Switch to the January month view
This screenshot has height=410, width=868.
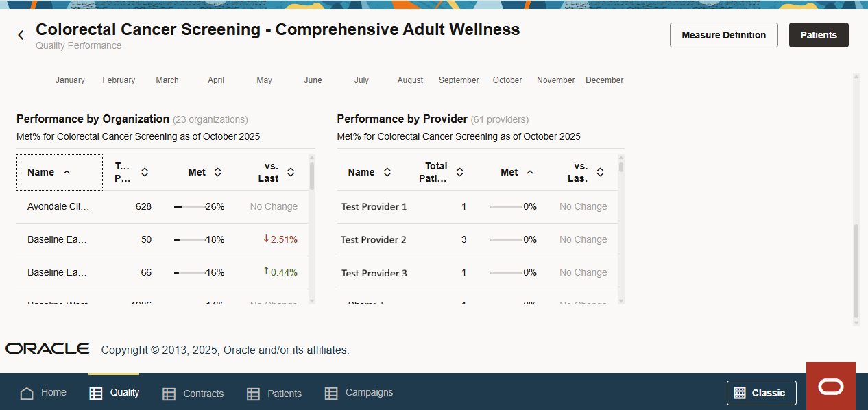coord(70,80)
